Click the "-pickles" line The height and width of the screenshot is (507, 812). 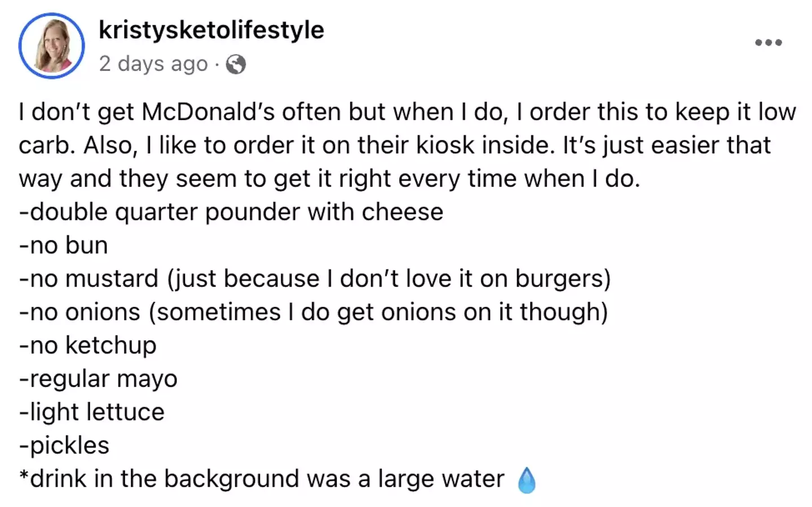tap(64, 445)
